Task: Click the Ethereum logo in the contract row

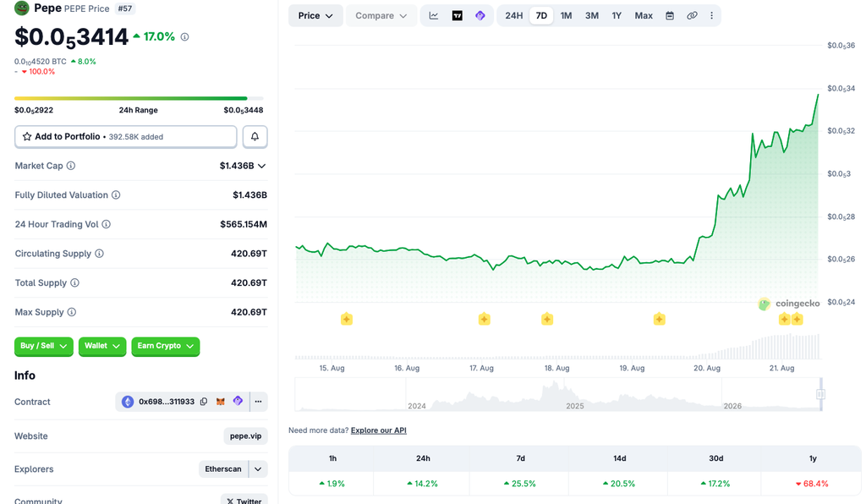Action: pos(128,402)
